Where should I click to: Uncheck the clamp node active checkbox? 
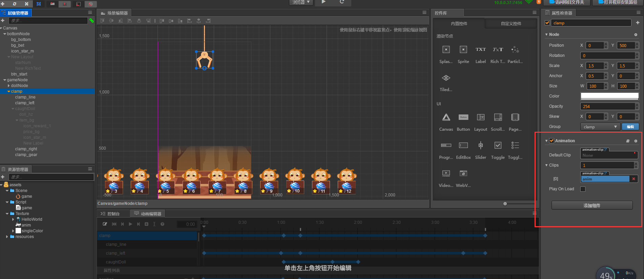point(547,23)
